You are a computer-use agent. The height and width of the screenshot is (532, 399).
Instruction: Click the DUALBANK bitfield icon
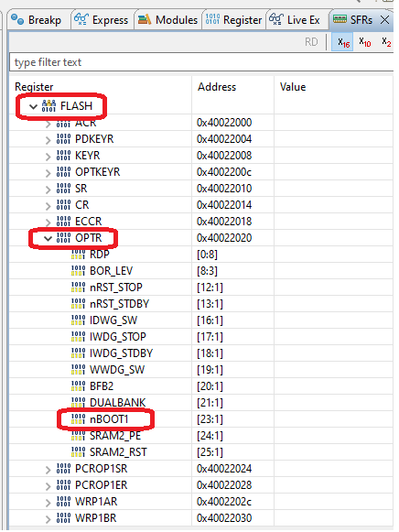pyautogui.click(x=78, y=403)
